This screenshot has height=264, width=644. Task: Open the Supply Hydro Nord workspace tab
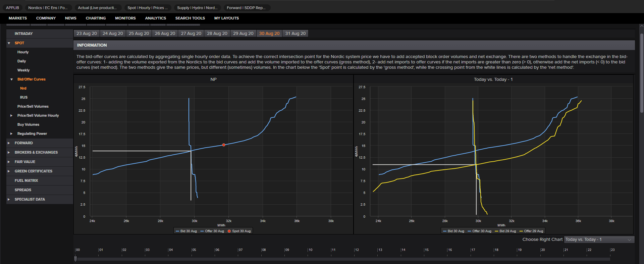point(197,8)
